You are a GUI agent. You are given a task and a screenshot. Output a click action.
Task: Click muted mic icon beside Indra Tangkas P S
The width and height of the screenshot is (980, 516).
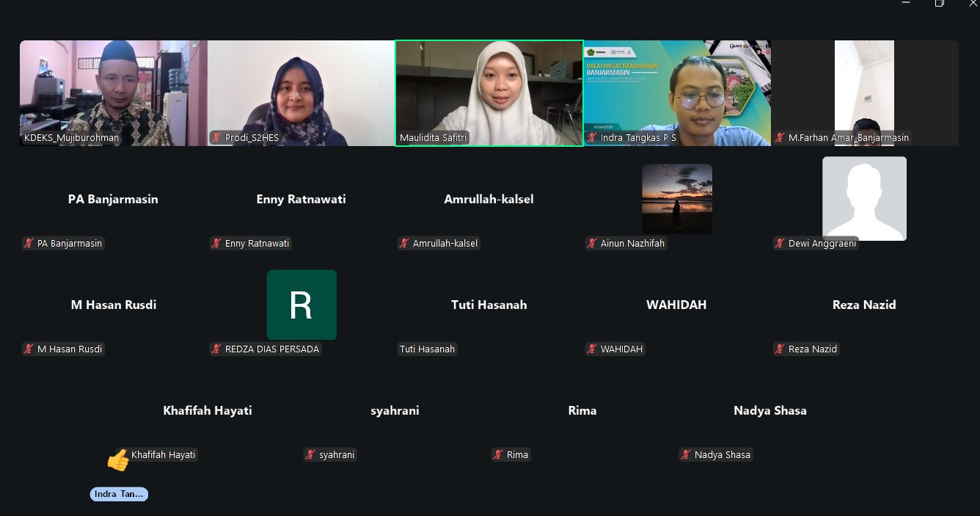click(592, 138)
